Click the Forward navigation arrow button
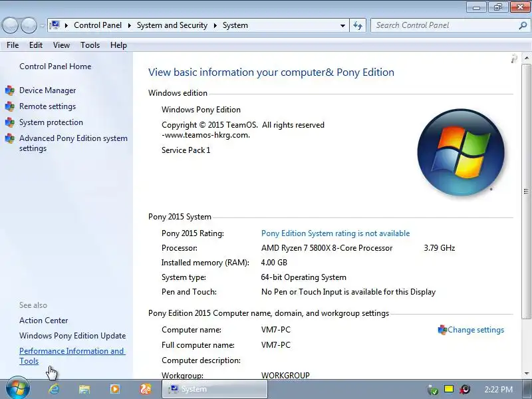 [29, 25]
